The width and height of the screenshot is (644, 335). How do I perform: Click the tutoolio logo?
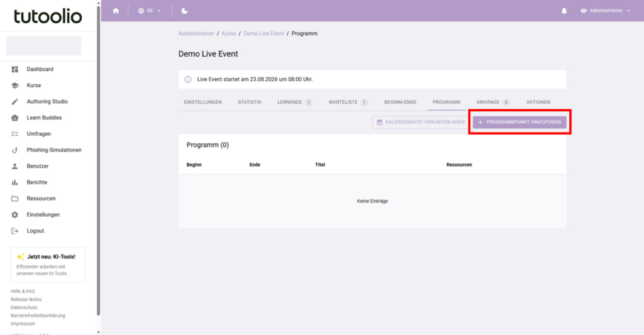(x=48, y=16)
